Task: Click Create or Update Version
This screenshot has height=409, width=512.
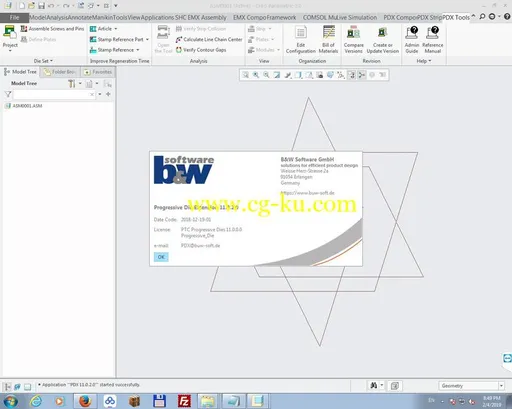Action: tap(383, 40)
